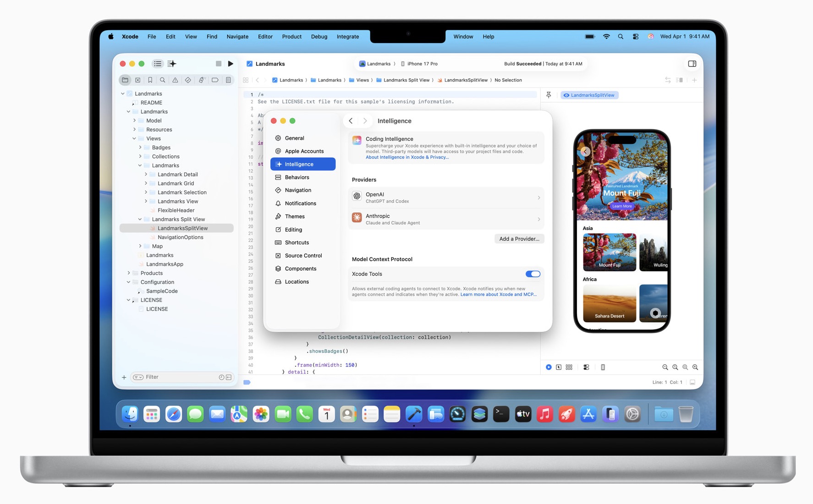Select the Find navigator magnifier icon

click(x=163, y=80)
